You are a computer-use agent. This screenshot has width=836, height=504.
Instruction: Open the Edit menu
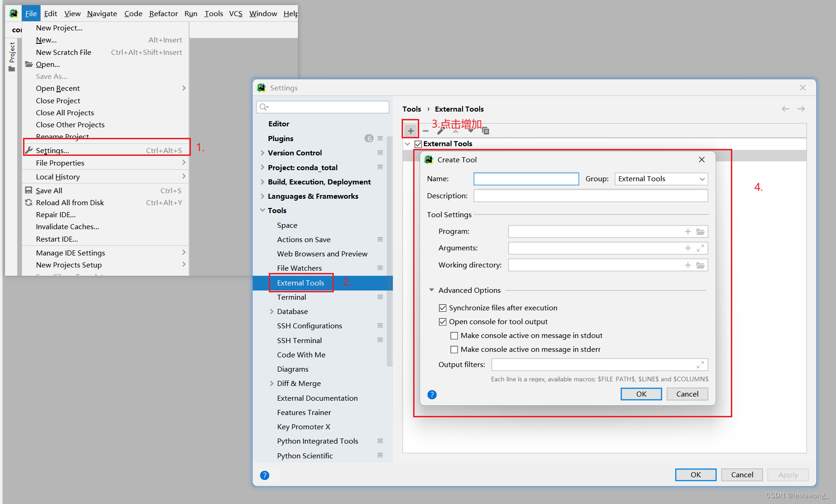click(50, 13)
